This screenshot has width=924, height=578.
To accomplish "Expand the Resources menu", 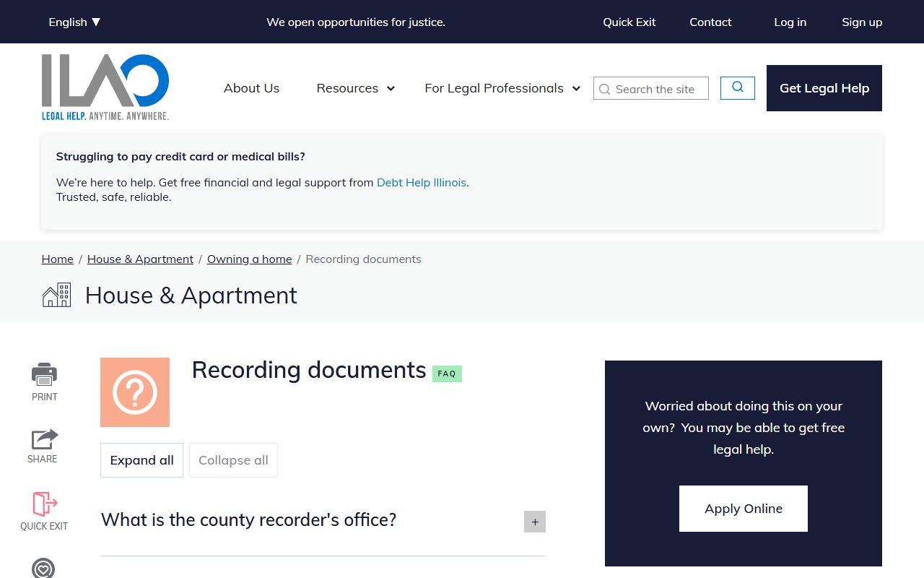I will click(x=355, y=88).
